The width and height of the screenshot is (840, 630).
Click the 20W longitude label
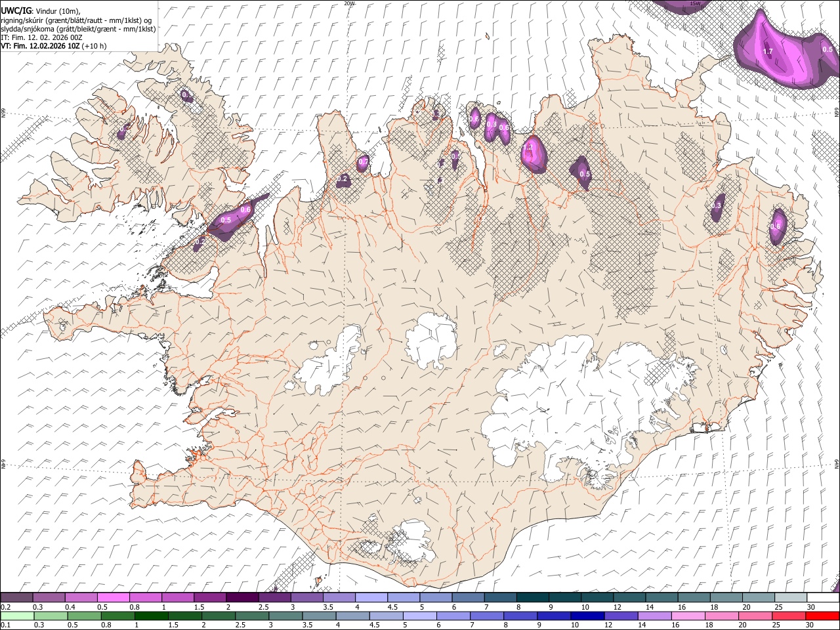pyautogui.click(x=349, y=3)
